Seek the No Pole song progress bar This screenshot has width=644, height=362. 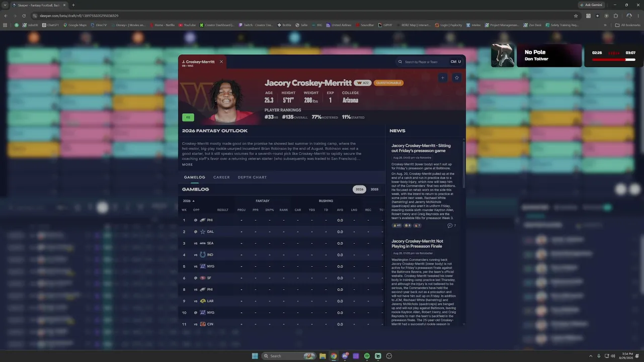(613, 59)
